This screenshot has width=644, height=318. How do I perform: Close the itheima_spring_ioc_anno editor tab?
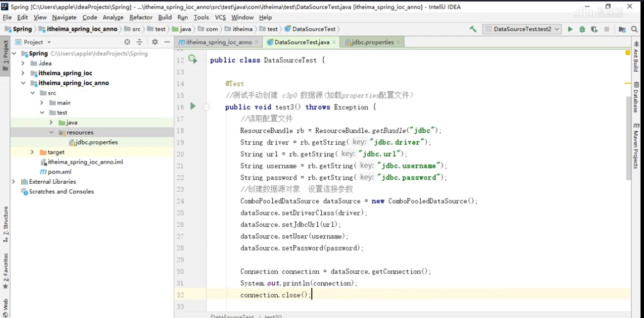click(256, 43)
